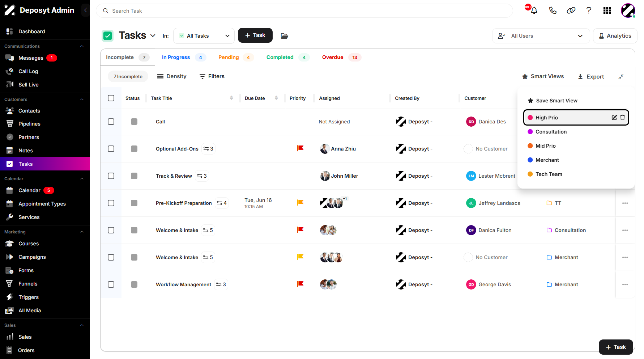Open the apps grid icon
Screen dimensions: 644x359
(607, 10)
